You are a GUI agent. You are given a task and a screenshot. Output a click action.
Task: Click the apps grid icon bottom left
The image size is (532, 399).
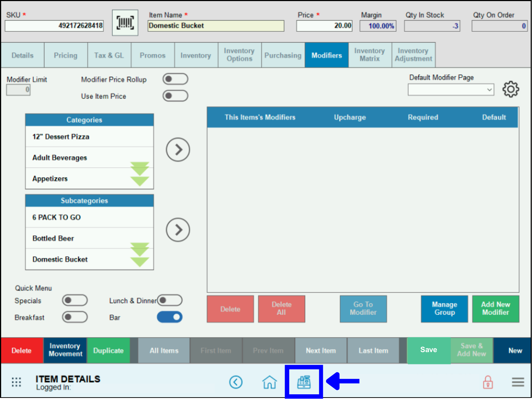(16, 382)
